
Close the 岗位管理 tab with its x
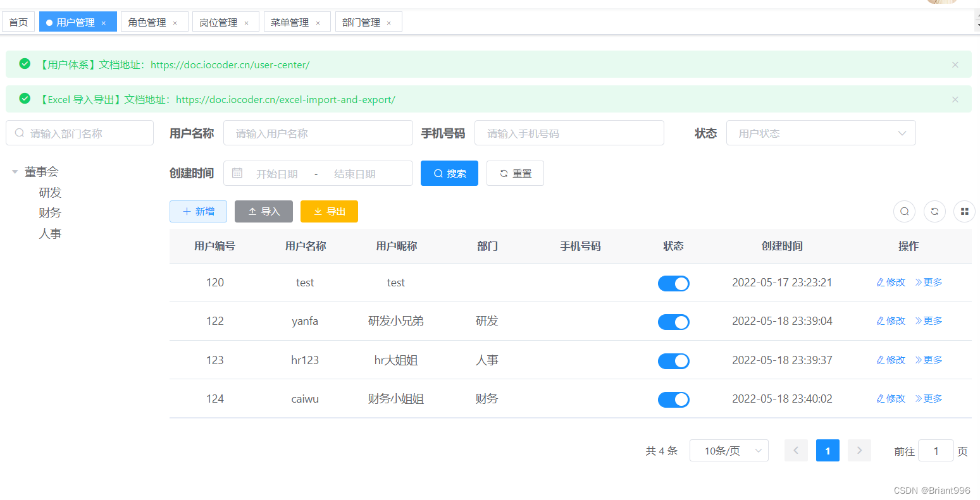point(247,23)
